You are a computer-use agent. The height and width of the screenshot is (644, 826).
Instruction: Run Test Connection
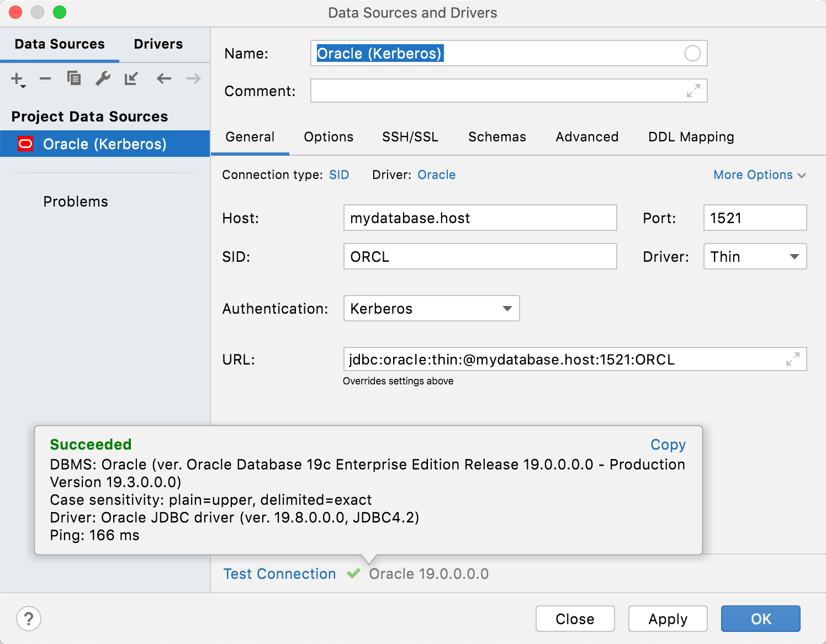pyautogui.click(x=279, y=573)
